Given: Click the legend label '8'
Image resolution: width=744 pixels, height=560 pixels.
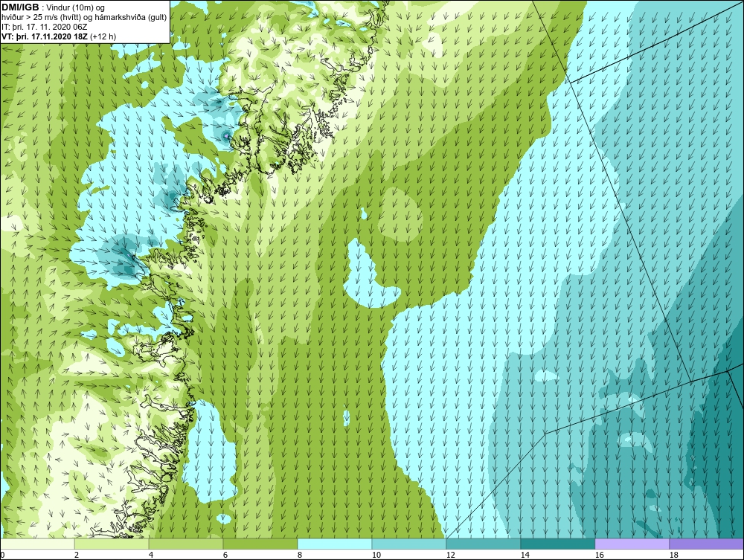Looking at the screenshot, I should 300,555.
